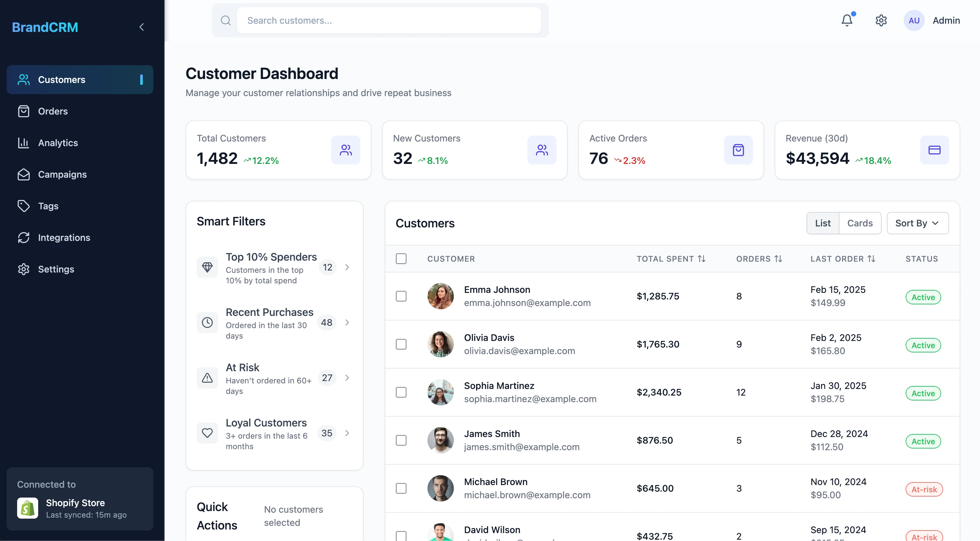Expand the At Risk smart filter
Viewport: 980px width, 541px height.
click(x=347, y=378)
